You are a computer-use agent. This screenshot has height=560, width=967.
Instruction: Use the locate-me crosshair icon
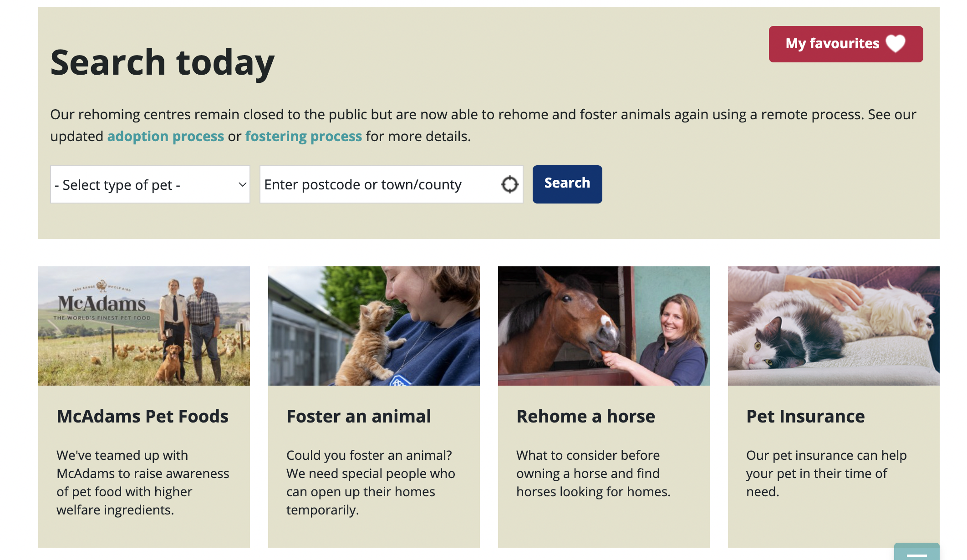tap(509, 184)
